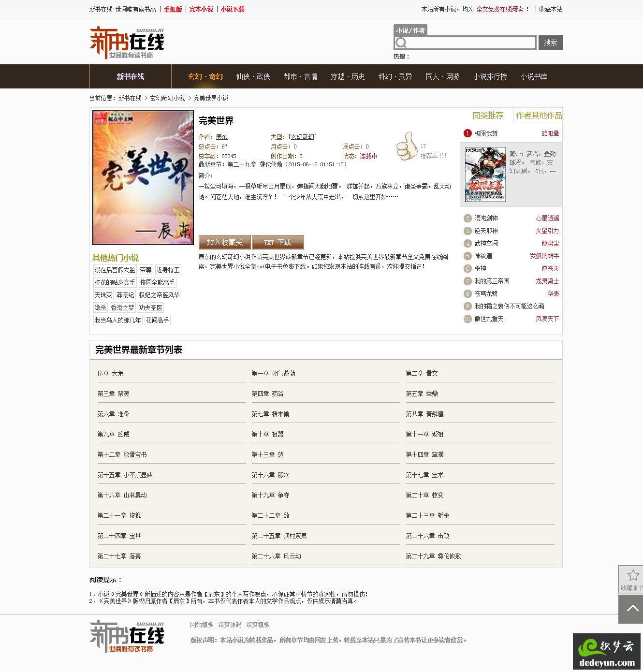Click the search magnifier icon
Viewport: 643px width, 672px height.
(401, 43)
